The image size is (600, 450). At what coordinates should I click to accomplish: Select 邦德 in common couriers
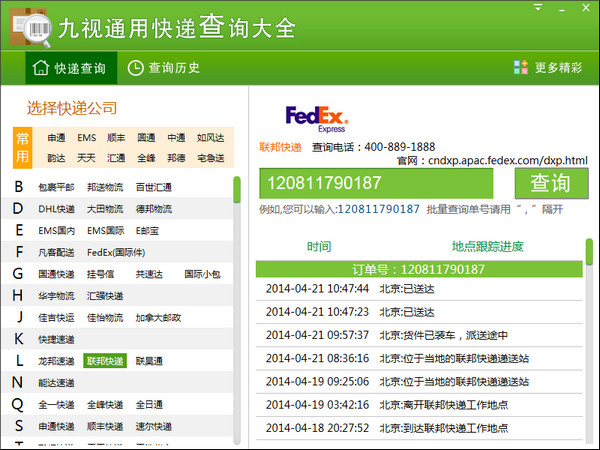click(176, 158)
